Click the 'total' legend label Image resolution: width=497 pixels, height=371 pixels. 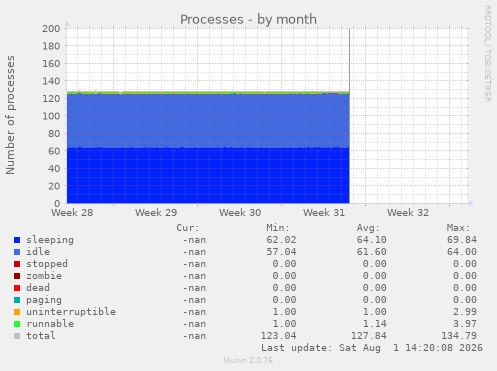tap(41, 336)
